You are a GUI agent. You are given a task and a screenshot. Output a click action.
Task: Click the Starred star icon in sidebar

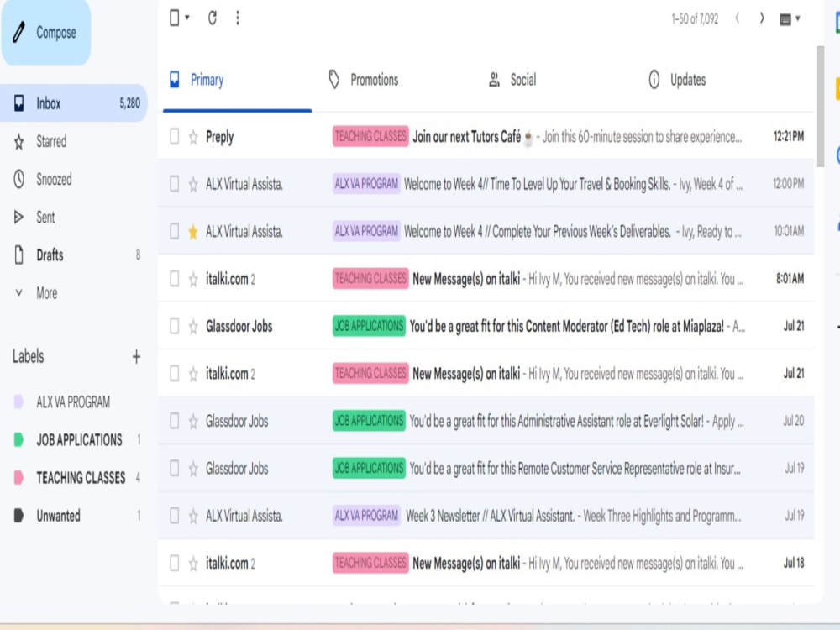coord(18,141)
